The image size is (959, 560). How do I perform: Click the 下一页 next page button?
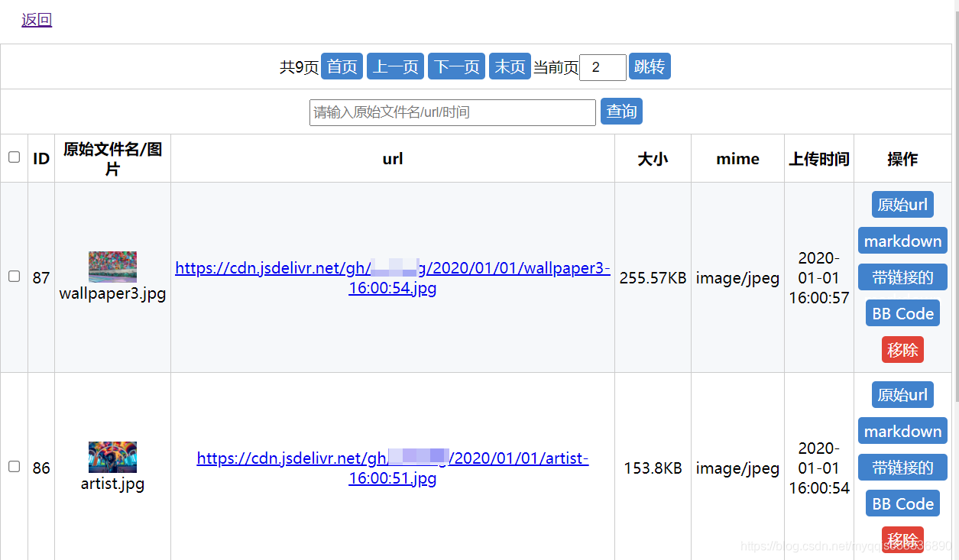pyautogui.click(x=456, y=66)
